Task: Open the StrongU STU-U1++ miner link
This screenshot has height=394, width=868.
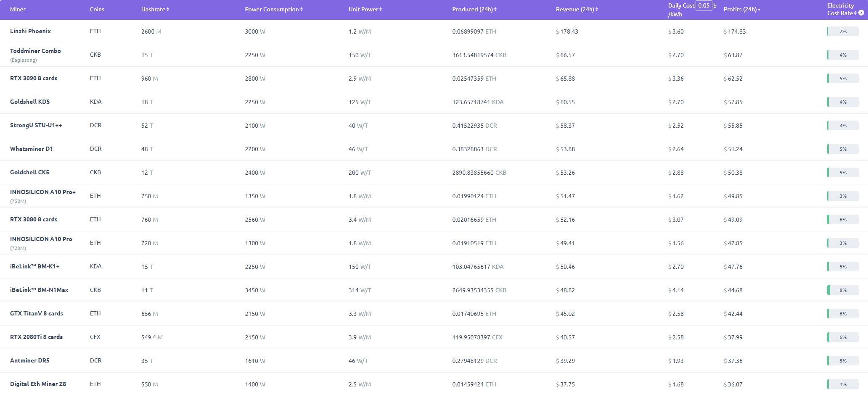Action: (36, 125)
